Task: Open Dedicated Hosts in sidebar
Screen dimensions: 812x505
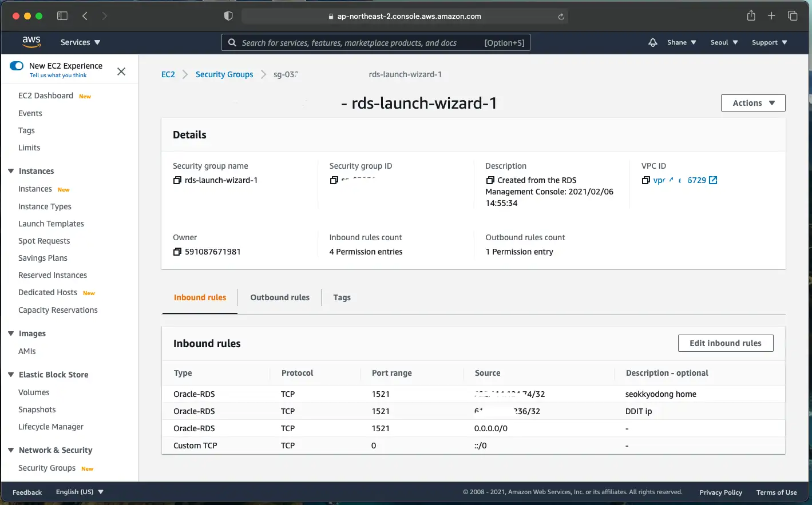Action: coord(47,292)
